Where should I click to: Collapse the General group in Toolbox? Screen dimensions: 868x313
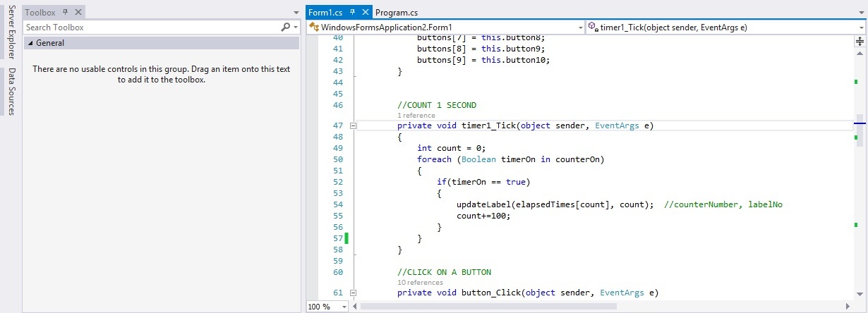tap(30, 43)
